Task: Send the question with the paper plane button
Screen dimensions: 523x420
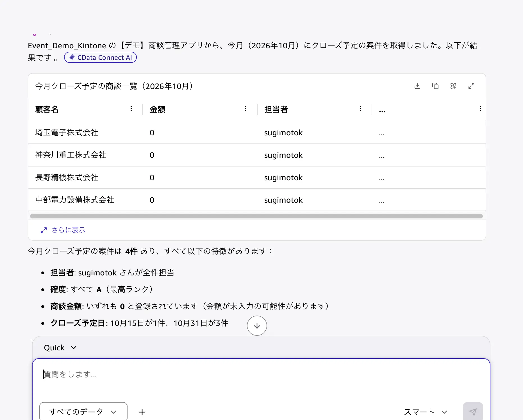Action: [473, 412]
